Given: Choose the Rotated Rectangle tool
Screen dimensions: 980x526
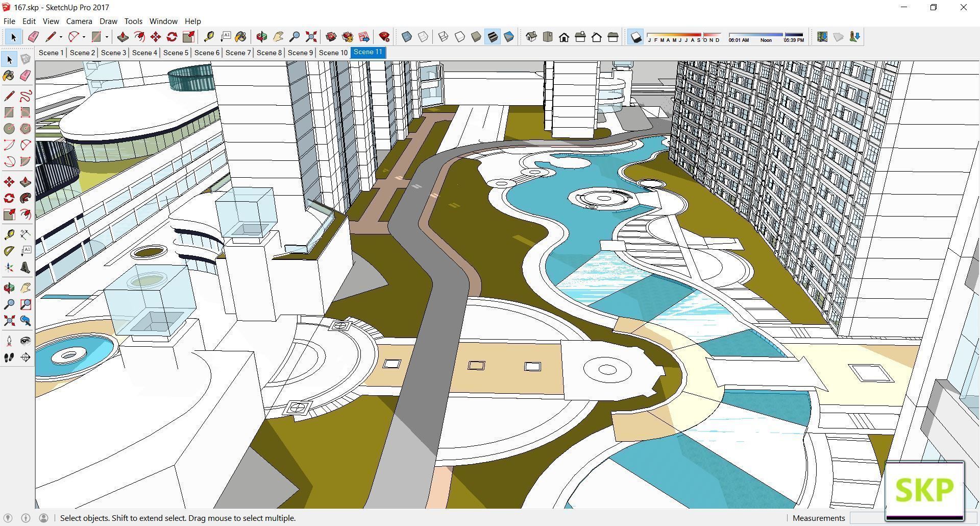Looking at the screenshot, I should click(x=25, y=112).
